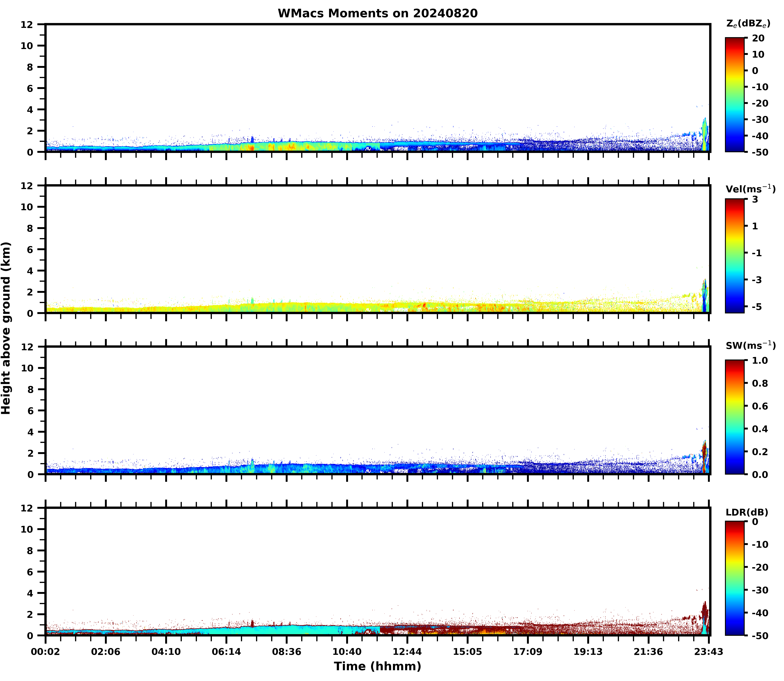Screen dimensions: 784x681
Task: Click the 19:13 time tick label
Action: pos(588,652)
